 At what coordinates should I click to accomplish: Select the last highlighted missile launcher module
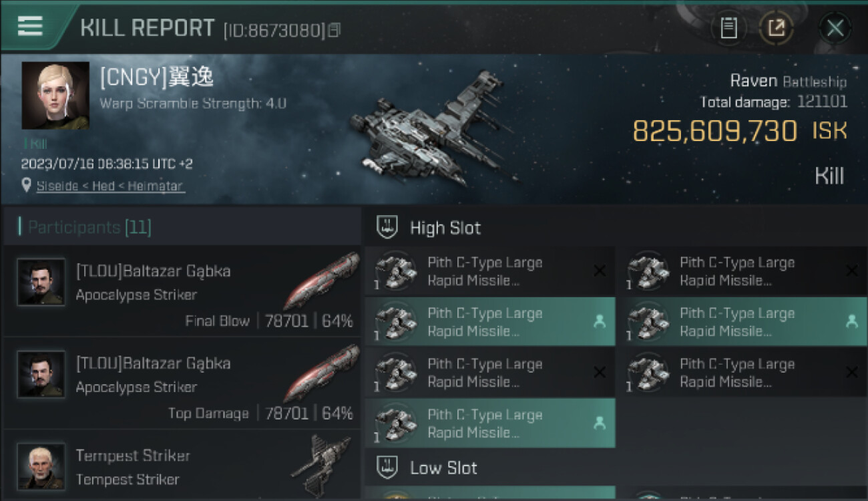[x=490, y=423]
